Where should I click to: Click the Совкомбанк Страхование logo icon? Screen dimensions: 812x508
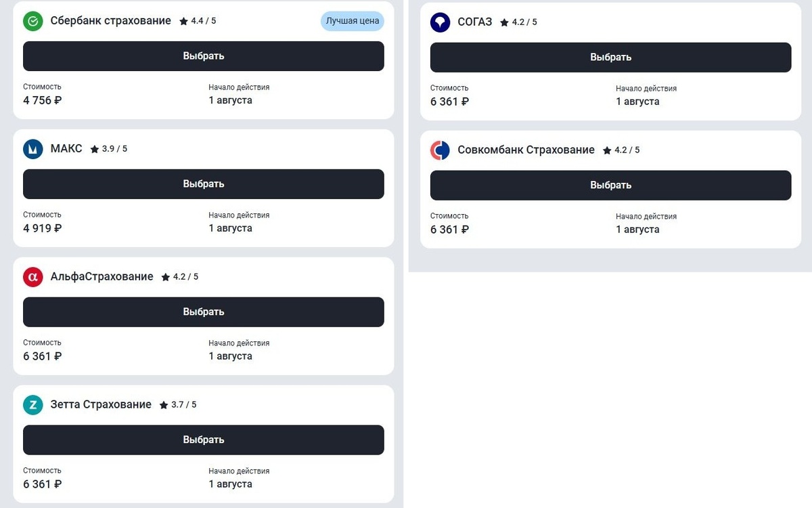pos(441,150)
